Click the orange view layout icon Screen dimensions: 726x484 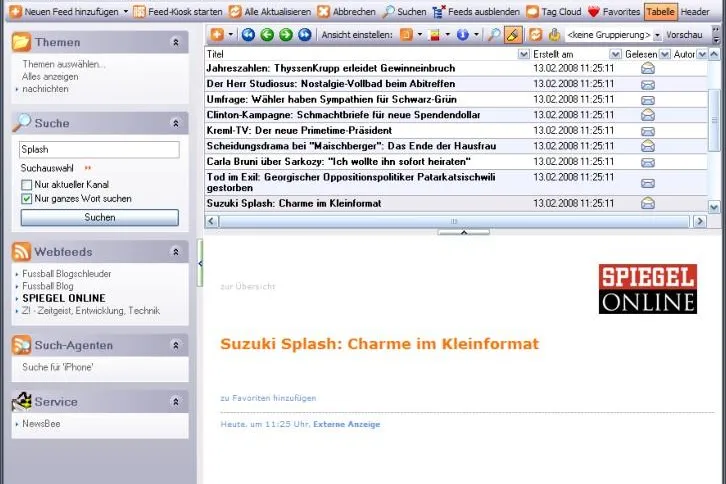406,34
